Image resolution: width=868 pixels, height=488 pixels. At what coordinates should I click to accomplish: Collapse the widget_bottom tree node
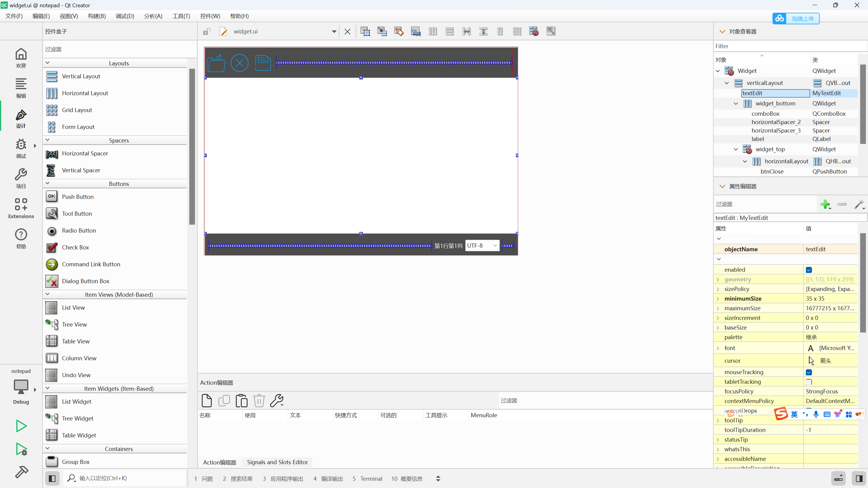[x=736, y=103]
